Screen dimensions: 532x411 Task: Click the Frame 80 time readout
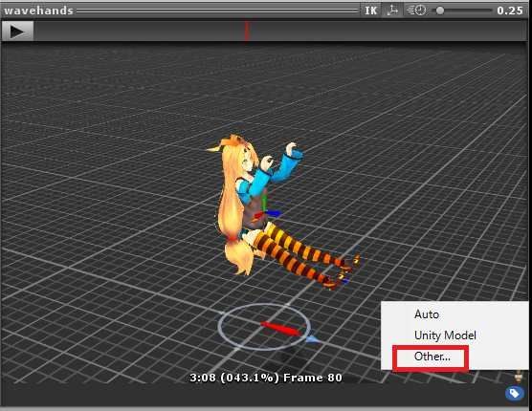[x=266, y=378]
